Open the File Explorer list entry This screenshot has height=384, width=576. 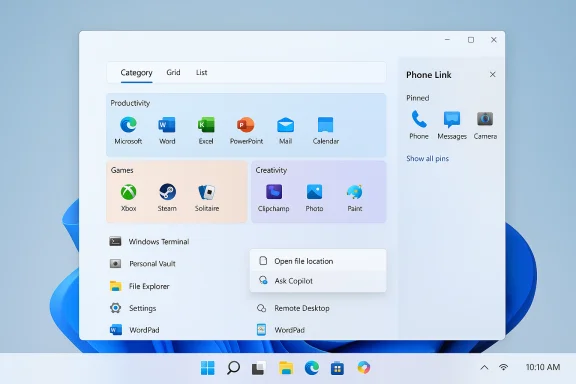tap(140, 286)
